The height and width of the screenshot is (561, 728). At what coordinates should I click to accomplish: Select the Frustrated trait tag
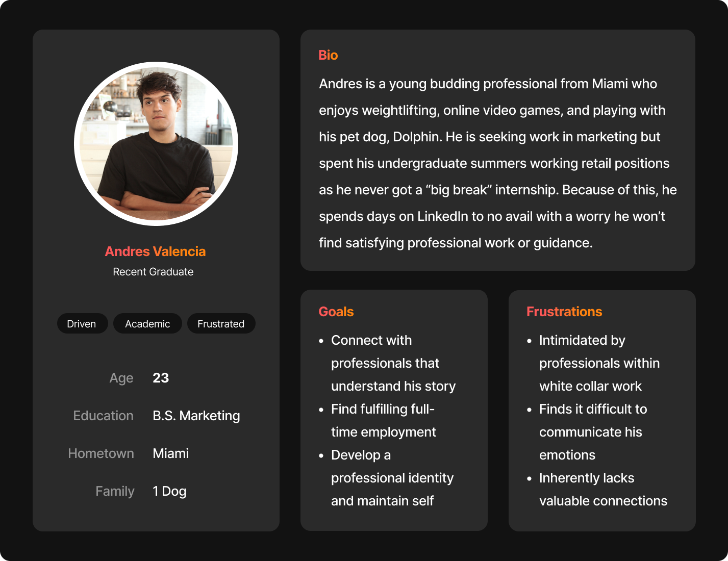click(x=221, y=323)
